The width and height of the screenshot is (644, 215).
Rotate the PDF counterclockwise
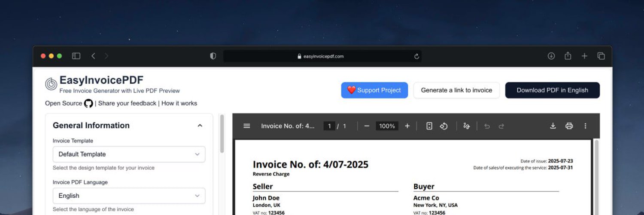(444, 126)
